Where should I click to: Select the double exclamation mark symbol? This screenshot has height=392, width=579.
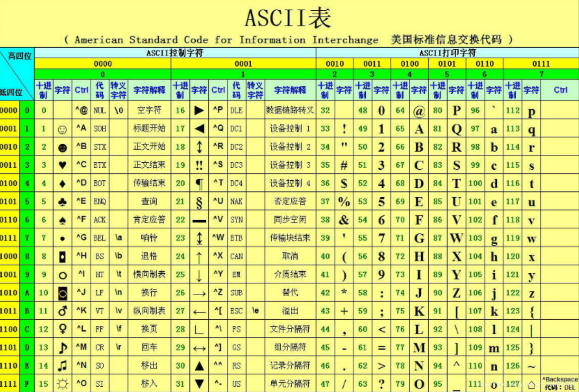199,165
